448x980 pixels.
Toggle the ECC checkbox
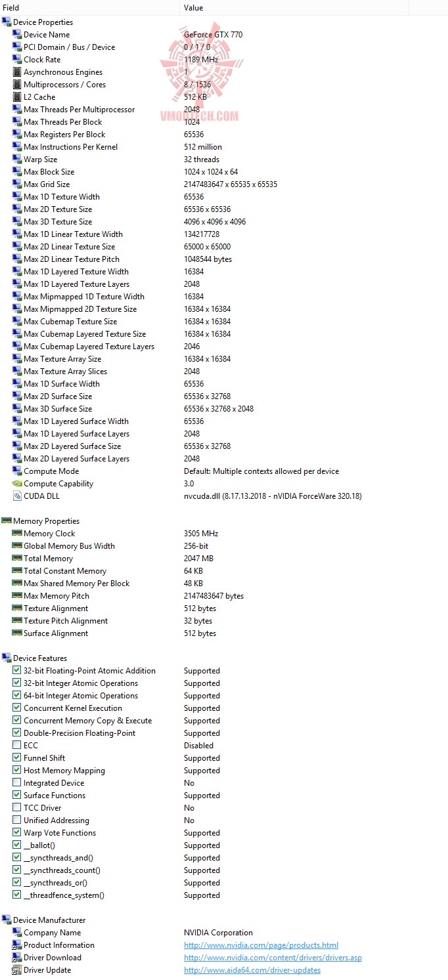(16, 746)
